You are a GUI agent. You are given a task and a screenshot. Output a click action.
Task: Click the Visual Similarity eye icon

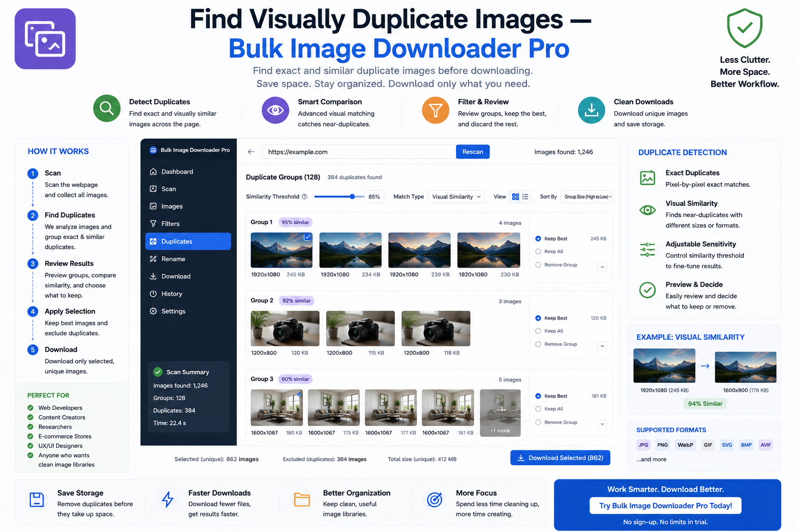coord(647,210)
